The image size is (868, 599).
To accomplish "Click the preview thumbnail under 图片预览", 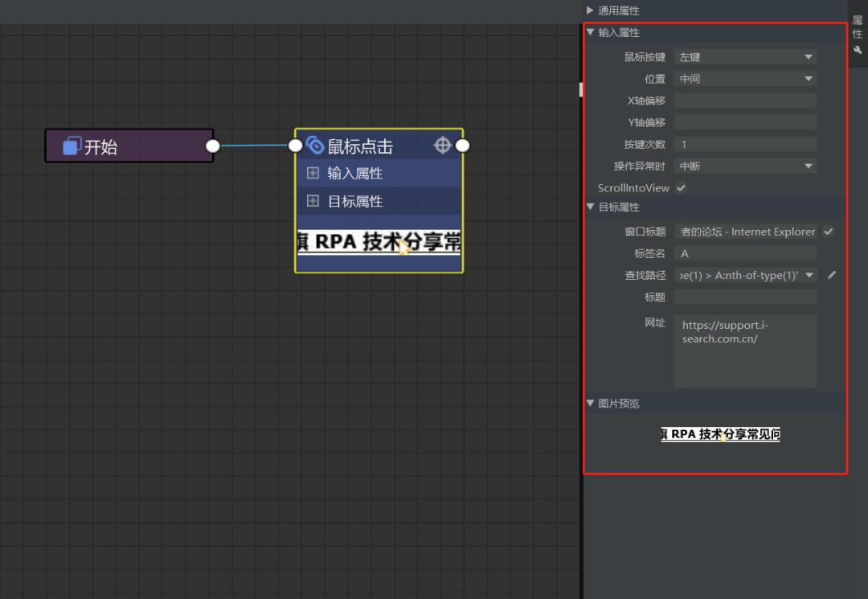I will [720, 434].
